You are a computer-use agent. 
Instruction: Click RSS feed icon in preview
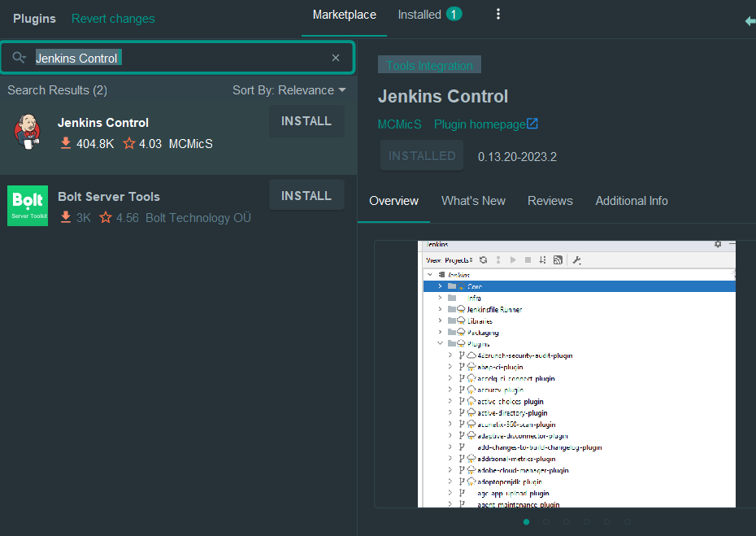(x=558, y=260)
